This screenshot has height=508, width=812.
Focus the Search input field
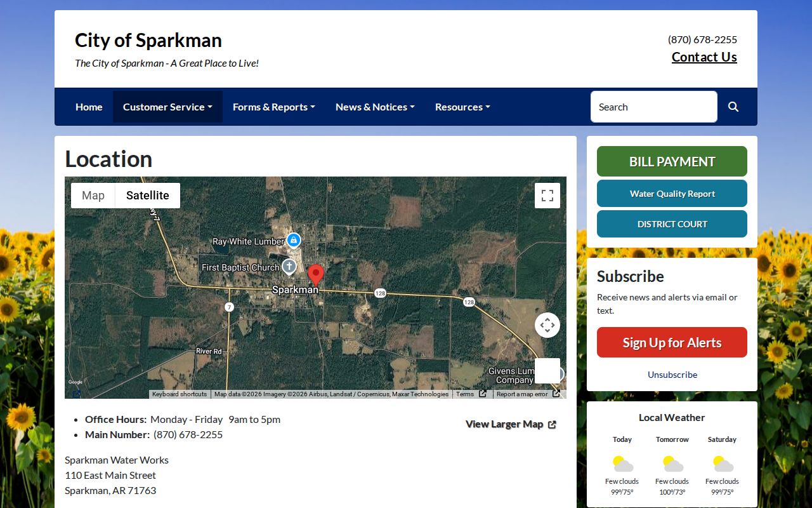point(654,107)
